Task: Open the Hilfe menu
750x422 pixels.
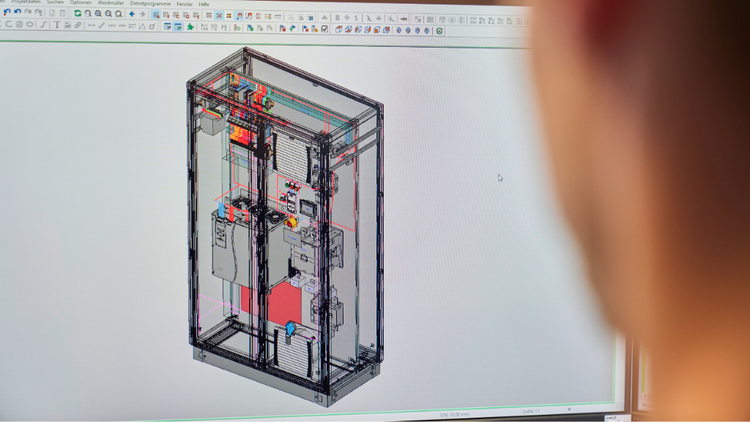Action: pos(204,4)
